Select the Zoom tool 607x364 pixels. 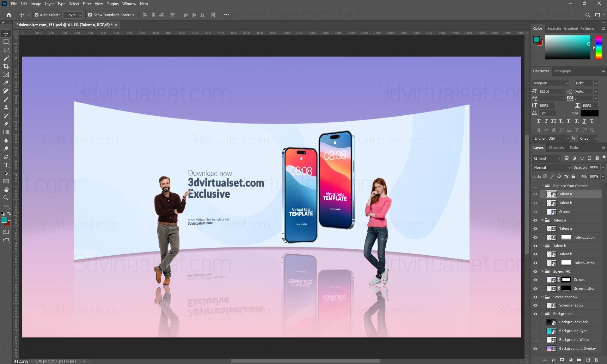pos(6,198)
